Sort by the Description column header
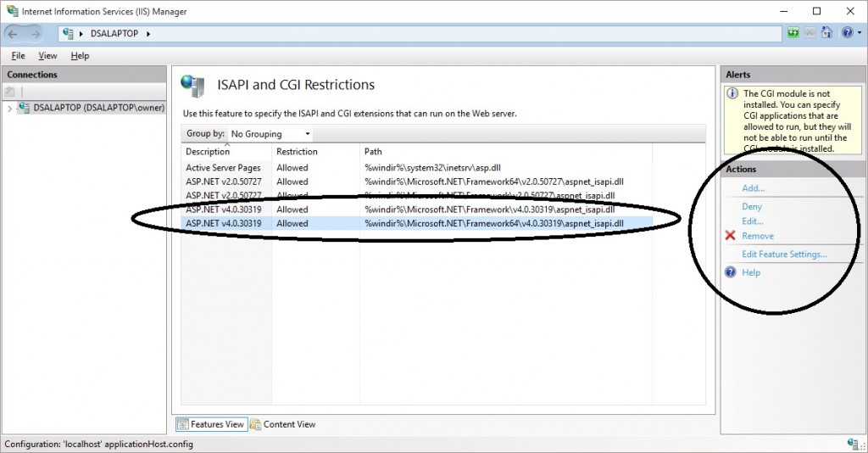Viewport: 868px width, 453px height. (x=226, y=151)
